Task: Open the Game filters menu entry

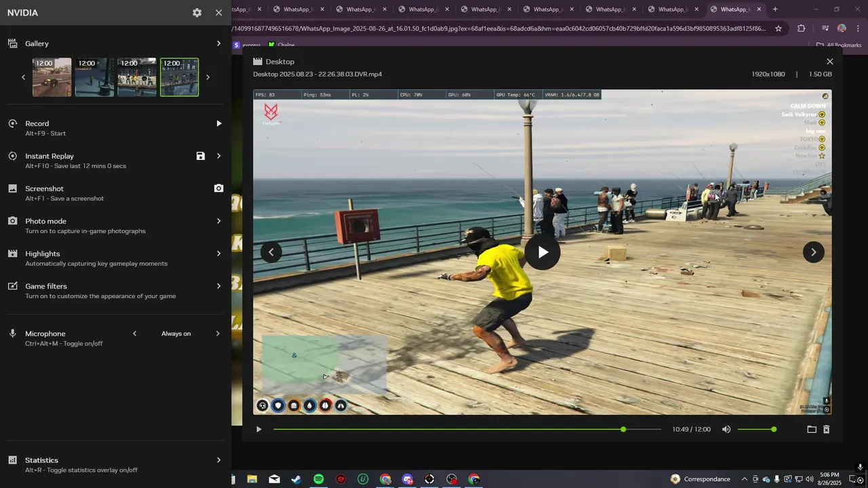Action: tap(115, 291)
